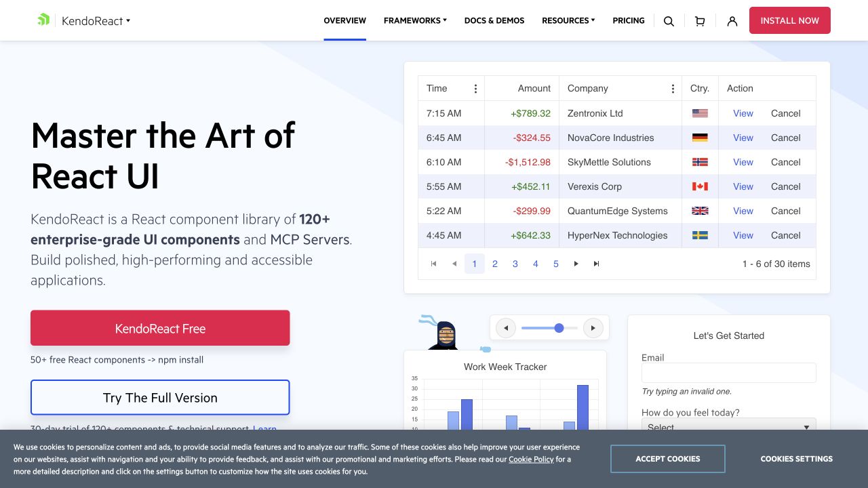This screenshot has width=868, height=488.
Task: Go to next page of grid
Action: click(x=576, y=264)
